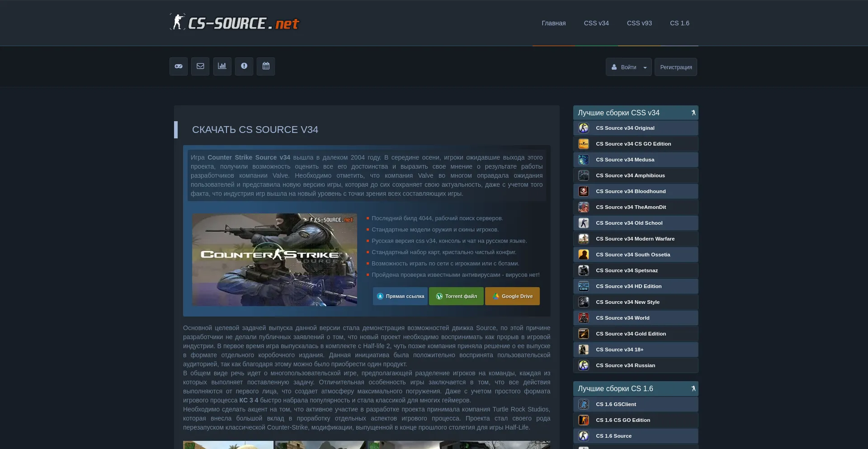
Task: Click the icon beside CS Source v34 Original
Action: (584, 128)
